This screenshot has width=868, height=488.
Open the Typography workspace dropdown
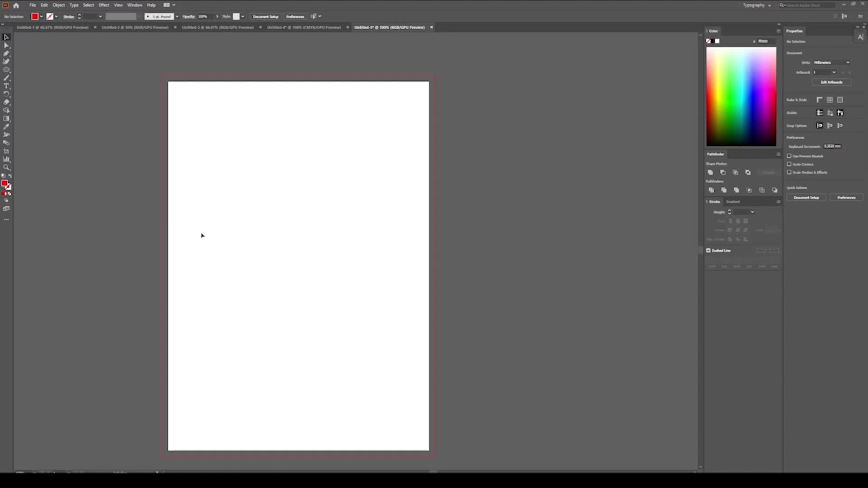coord(757,5)
